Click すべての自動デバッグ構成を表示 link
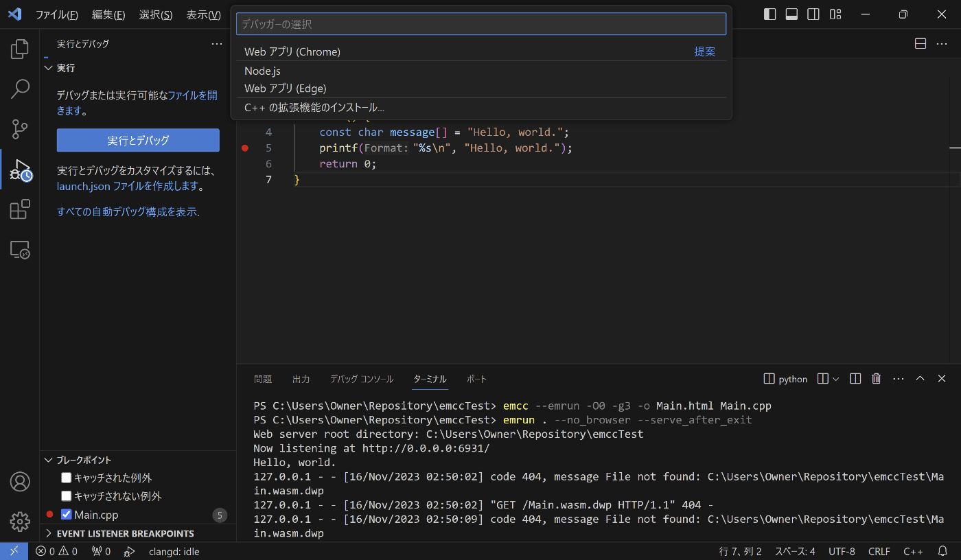This screenshot has height=560, width=961. (127, 212)
